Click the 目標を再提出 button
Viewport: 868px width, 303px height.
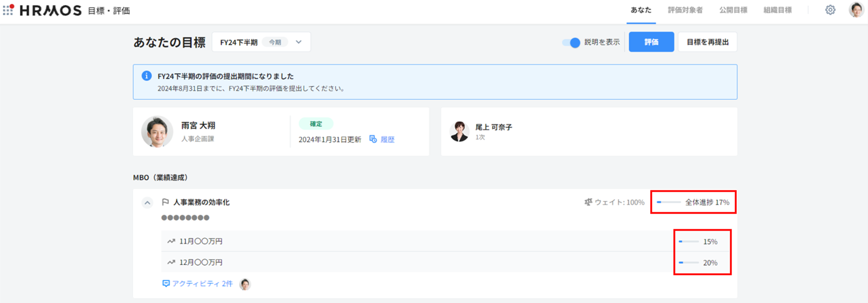coord(707,42)
